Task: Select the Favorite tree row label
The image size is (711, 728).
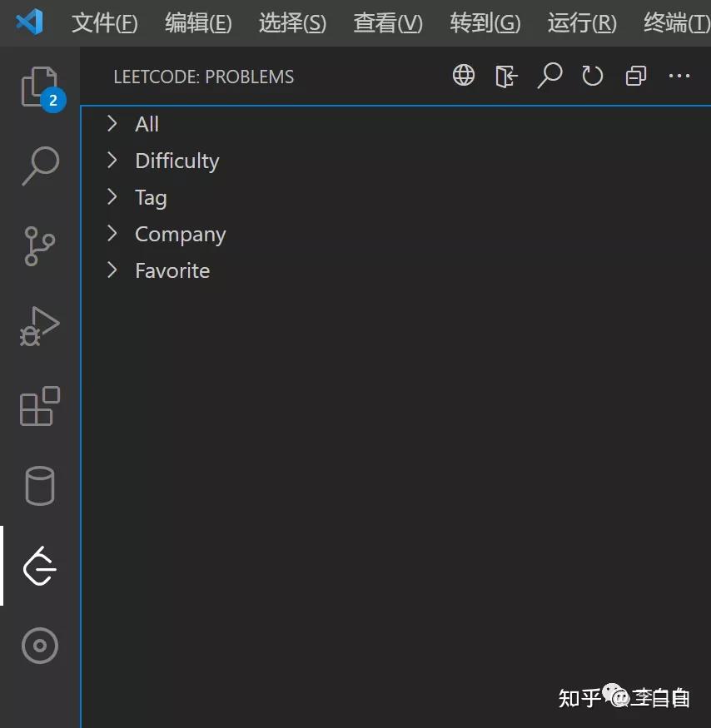Action: 172,270
